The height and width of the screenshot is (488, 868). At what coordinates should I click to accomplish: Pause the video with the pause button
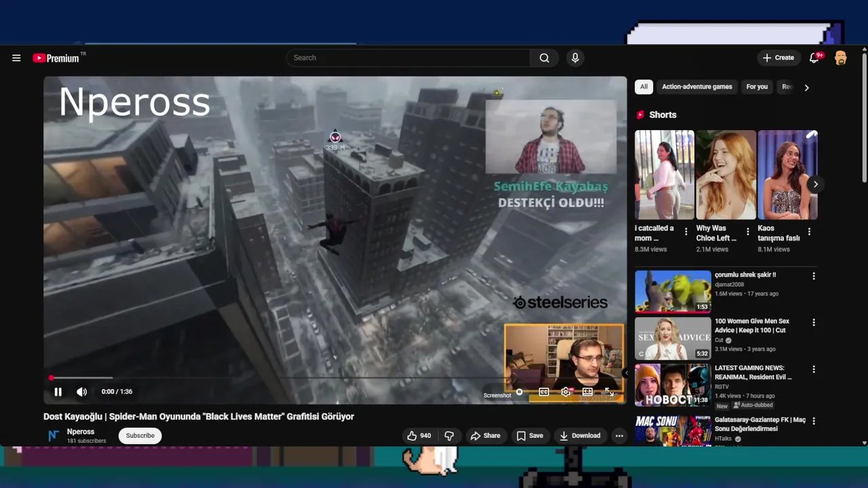58,392
